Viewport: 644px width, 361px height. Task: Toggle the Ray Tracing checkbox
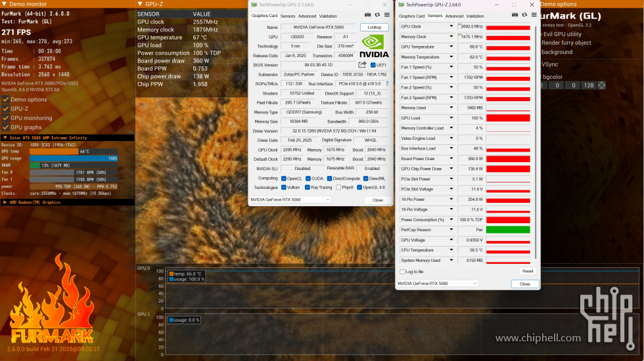308,188
